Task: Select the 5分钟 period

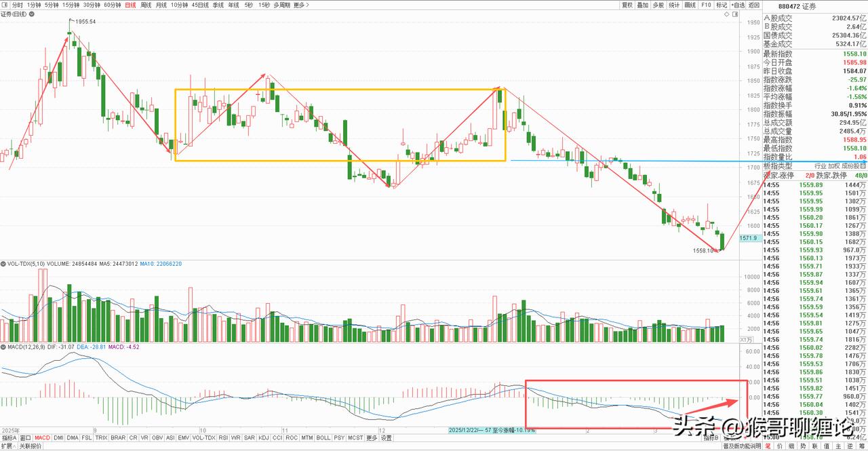Action: (x=52, y=5)
